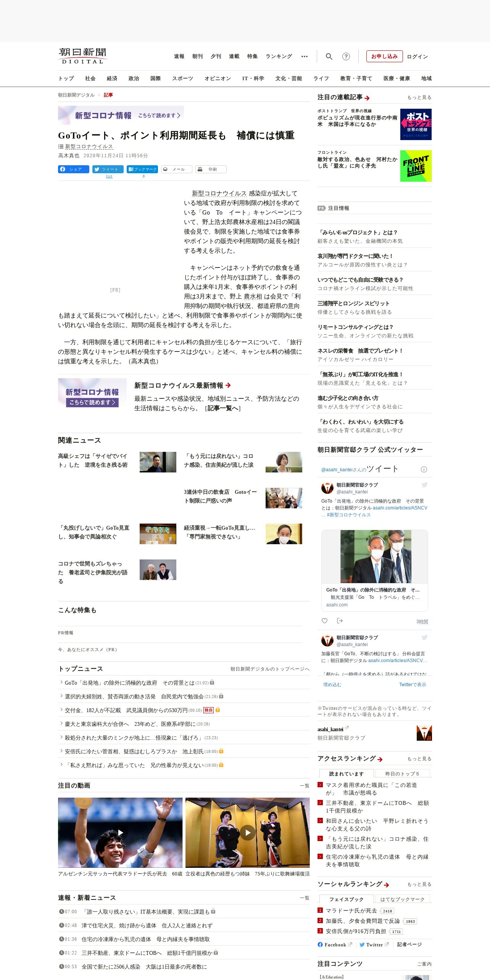Switch to 昨日のトップ5 tab
Viewport: 490px width, 980px height.
[x=402, y=774]
